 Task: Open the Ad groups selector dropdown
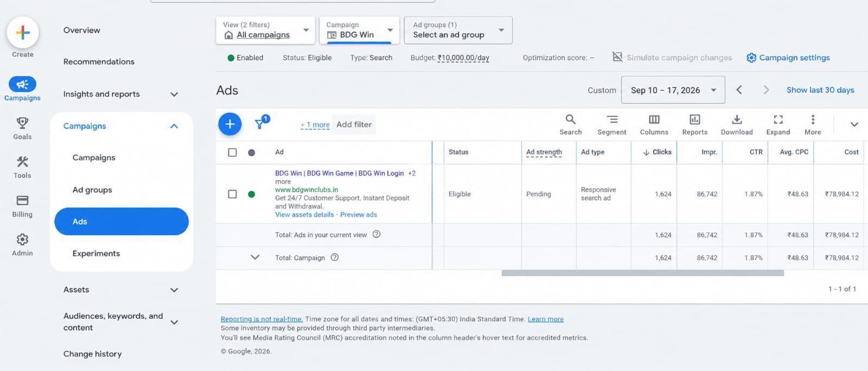458,30
